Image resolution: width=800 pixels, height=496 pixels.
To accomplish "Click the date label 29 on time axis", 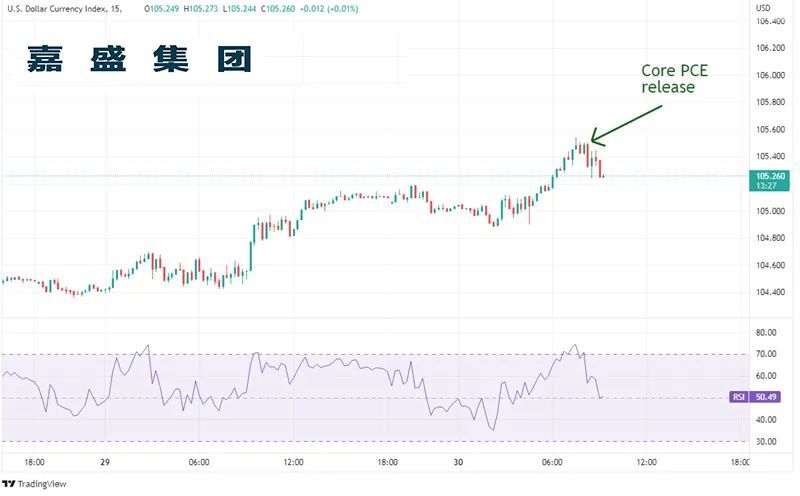I will click(x=105, y=462).
